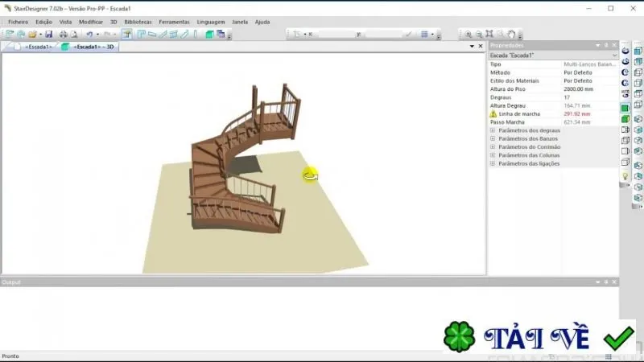Toggle the green solid shaded render icon

[x=625, y=108]
